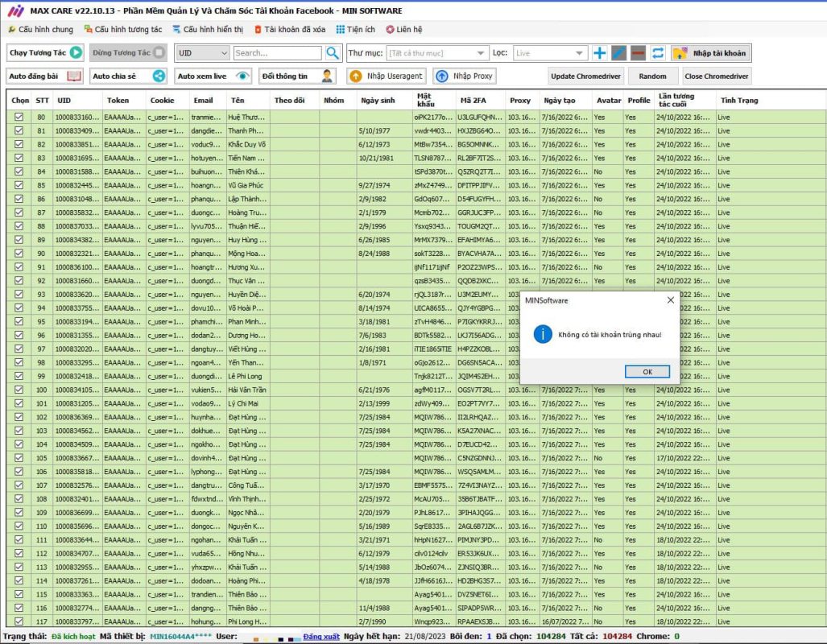Image resolution: width=827 pixels, height=644 pixels.
Task: Click the stop icon on Dừng Tương Tác
Action: click(x=159, y=53)
